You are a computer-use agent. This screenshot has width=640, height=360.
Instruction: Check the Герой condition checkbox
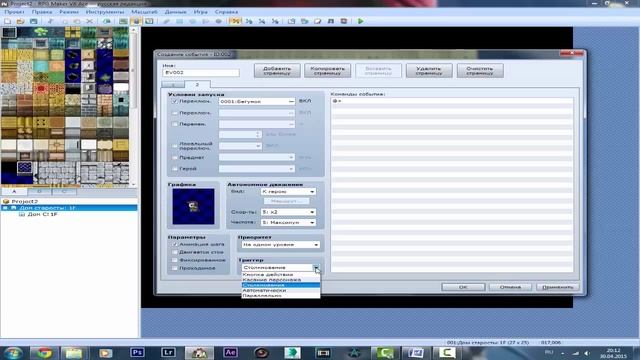[x=175, y=168]
